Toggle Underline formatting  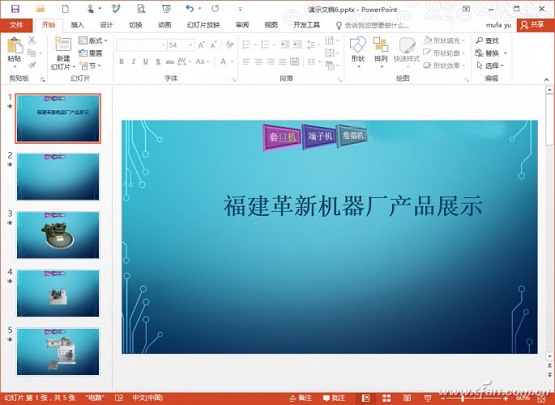pos(145,62)
